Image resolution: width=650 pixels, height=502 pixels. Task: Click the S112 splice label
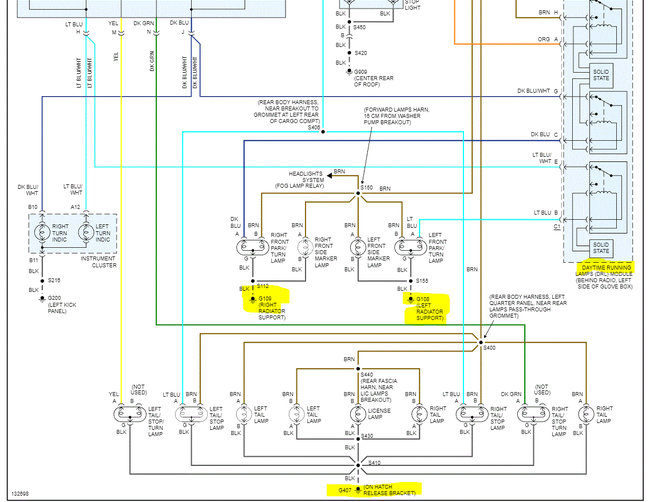click(262, 286)
